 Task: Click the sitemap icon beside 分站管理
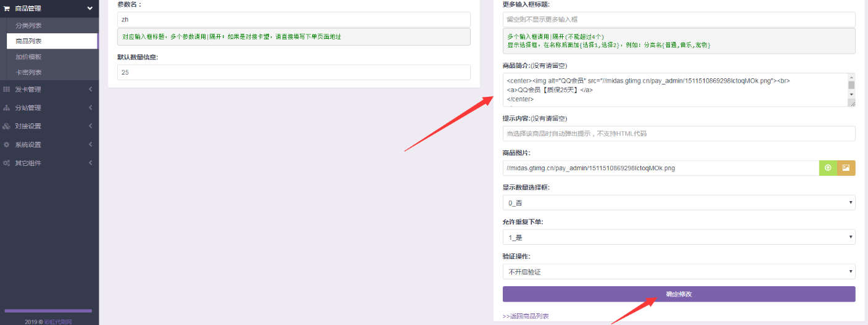click(x=7, y=108)
